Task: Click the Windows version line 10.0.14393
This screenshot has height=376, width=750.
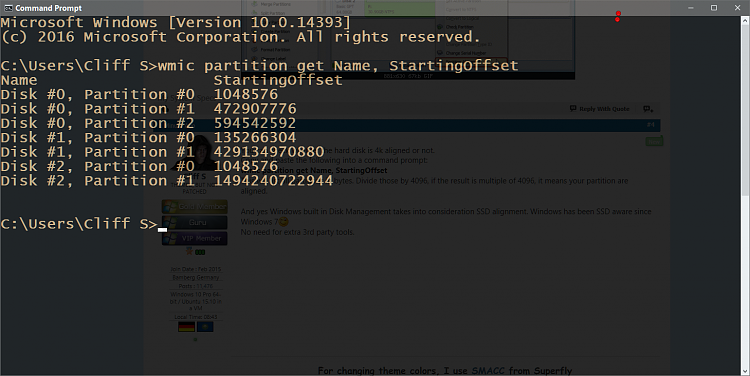Action: coord(176,22)
